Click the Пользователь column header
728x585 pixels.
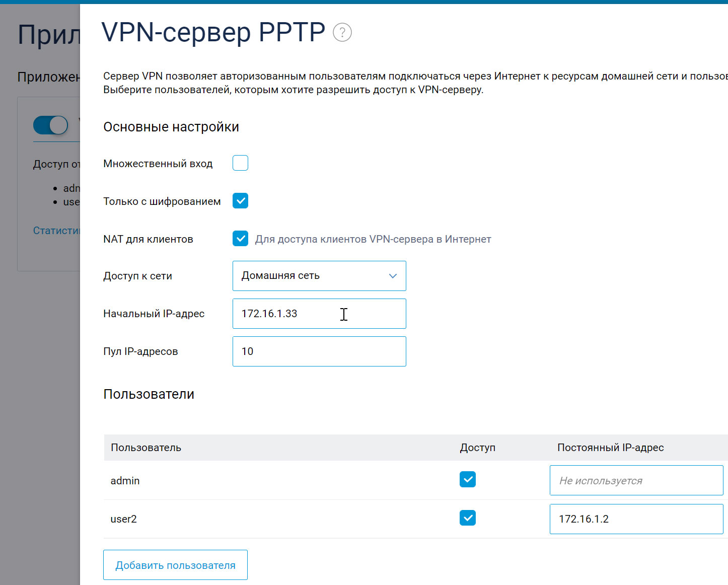146,448
